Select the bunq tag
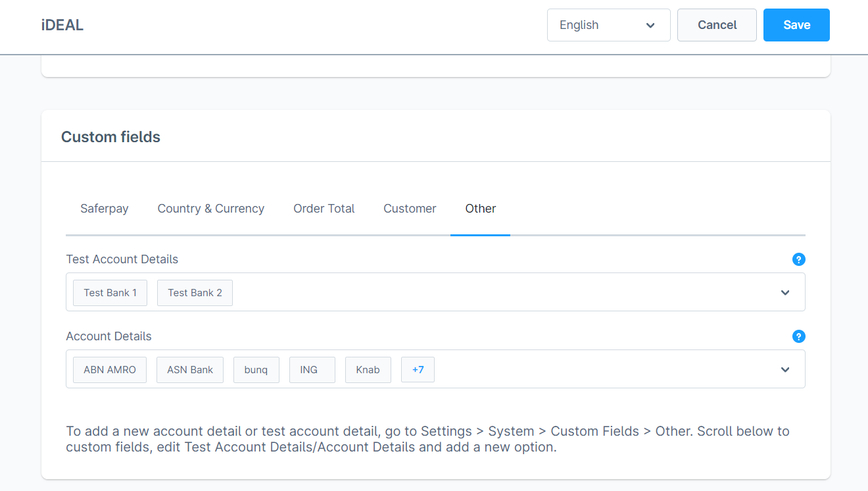 coord(256,370)
